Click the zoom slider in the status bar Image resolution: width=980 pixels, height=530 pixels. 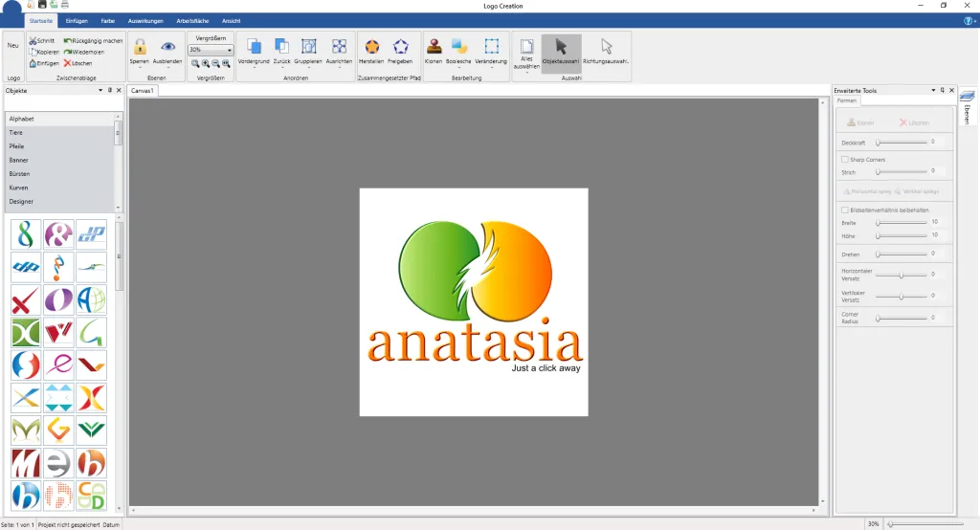[x=925, y=523]
